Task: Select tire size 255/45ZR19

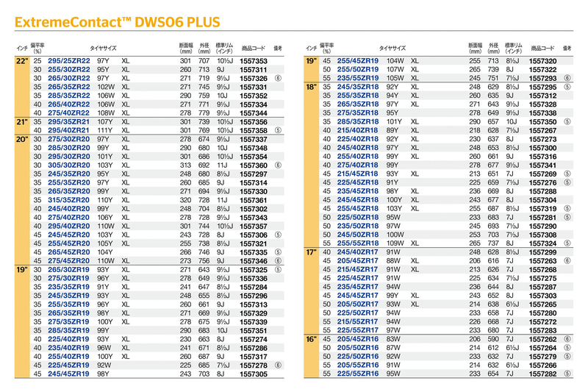Action: click(x=358, y=61)
